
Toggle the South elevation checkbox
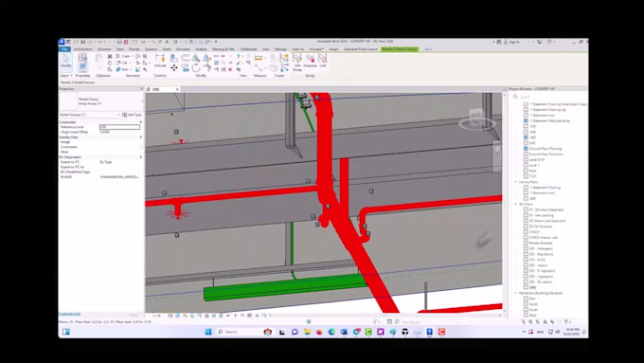[526, 310]
